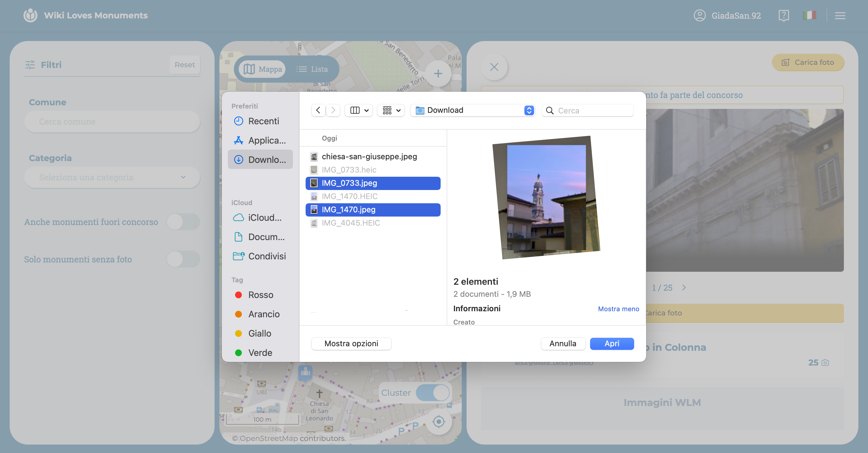Screen dimensions: 868x453
Task: Select Recenti in the sidebar
Action: tap(263, 121)
